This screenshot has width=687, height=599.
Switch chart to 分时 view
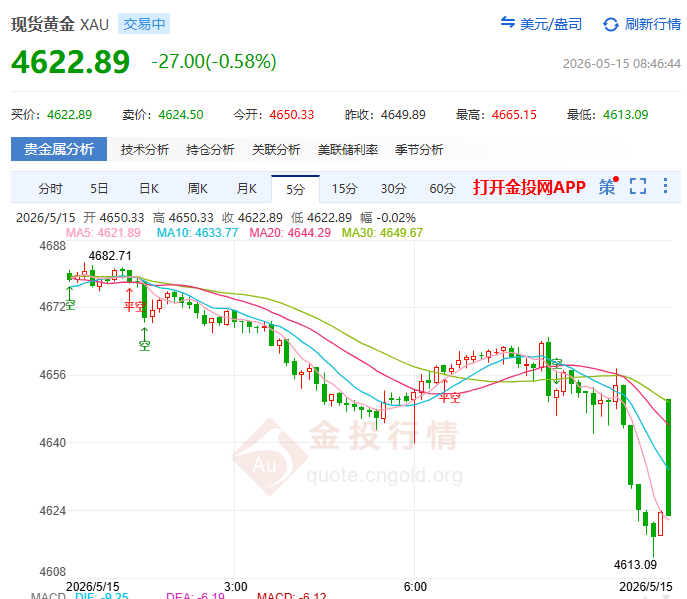50,189
